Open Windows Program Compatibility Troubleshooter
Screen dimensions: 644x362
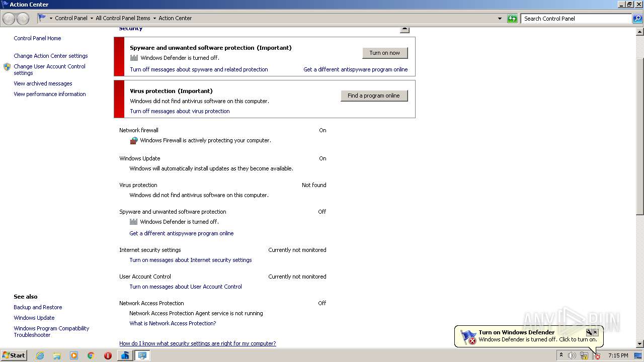[x=51, y=331]
